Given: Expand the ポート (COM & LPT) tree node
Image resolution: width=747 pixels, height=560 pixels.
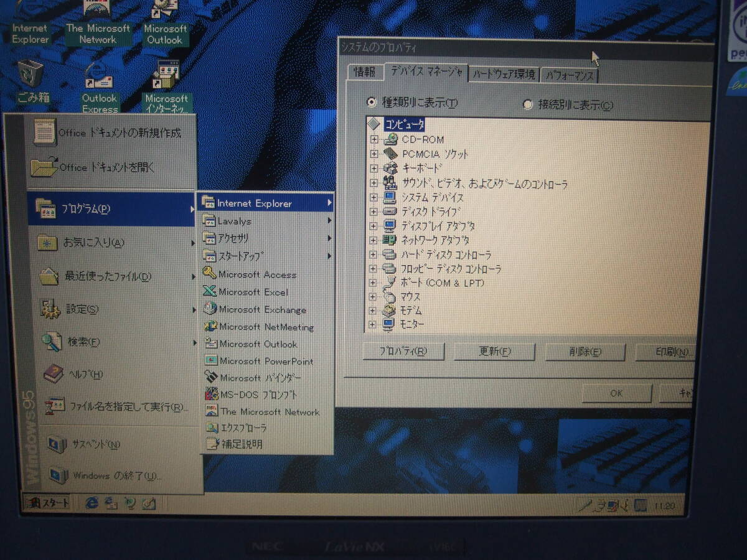Looking at the screenshot, I should click(x=374, y=283).
